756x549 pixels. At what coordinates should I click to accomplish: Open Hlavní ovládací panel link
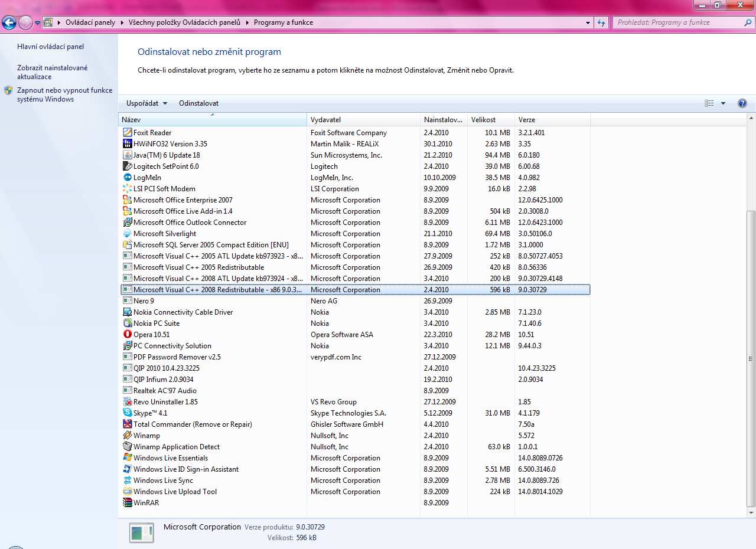pyautogui.click(x=50, y=47)
